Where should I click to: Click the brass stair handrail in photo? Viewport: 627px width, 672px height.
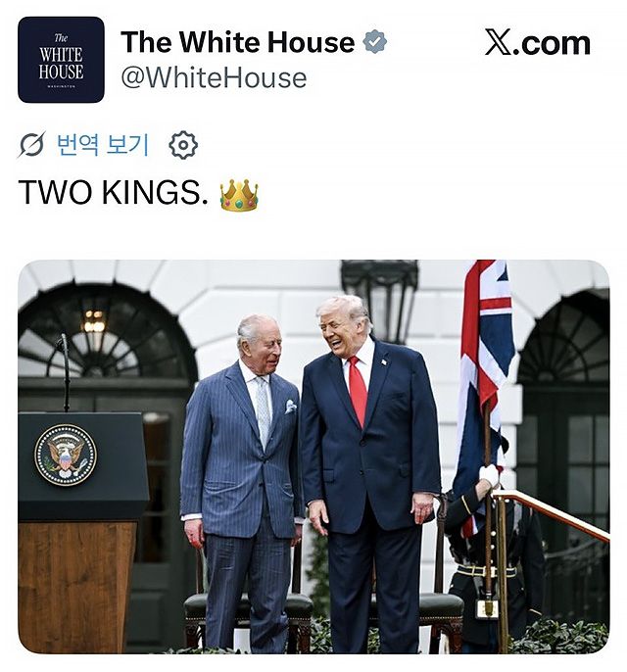553,514
